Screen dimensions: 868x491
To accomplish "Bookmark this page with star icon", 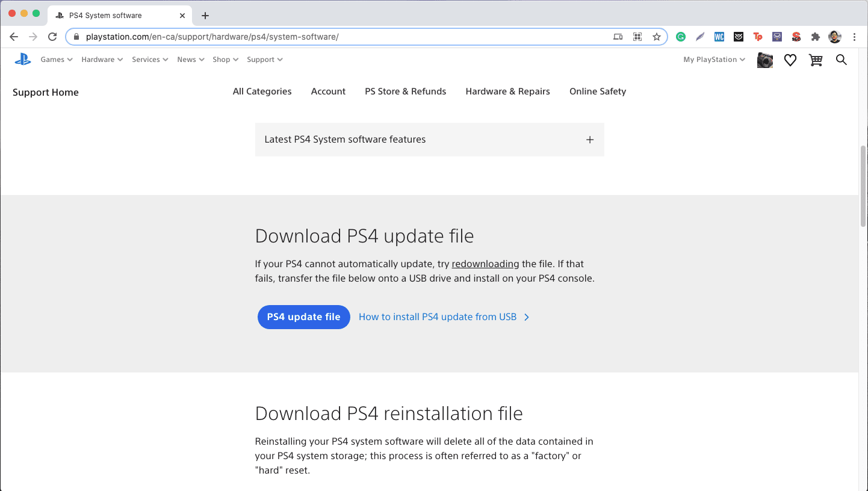I will click(x=657, y=37).
